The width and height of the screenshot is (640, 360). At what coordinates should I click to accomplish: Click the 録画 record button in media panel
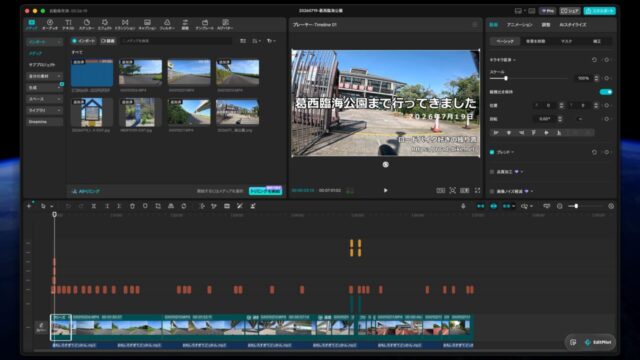(108, 41)
